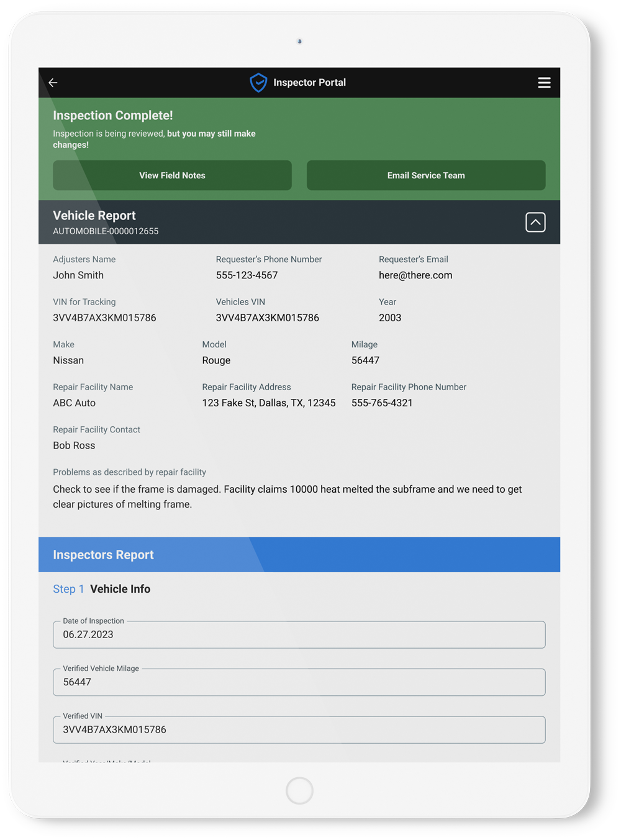Select the here@there.com email address
This screenshot has width=621, height=840.
[x=415, y=275]
